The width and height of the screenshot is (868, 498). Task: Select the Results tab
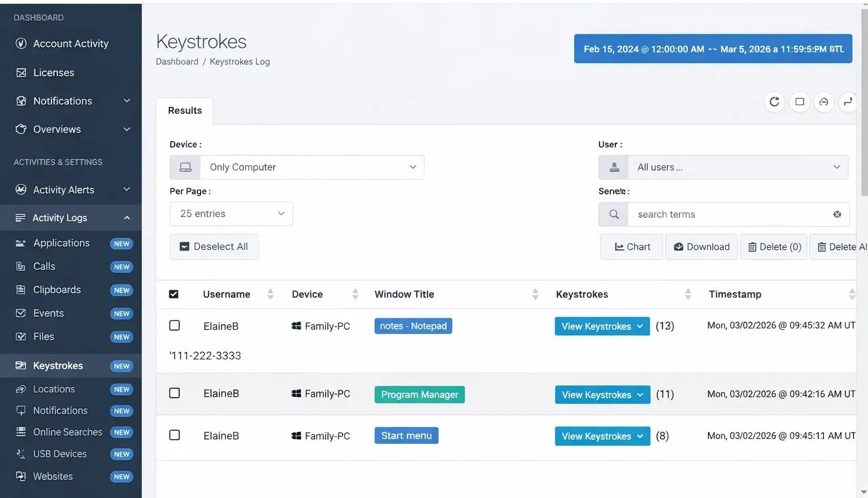pos(185,111)
